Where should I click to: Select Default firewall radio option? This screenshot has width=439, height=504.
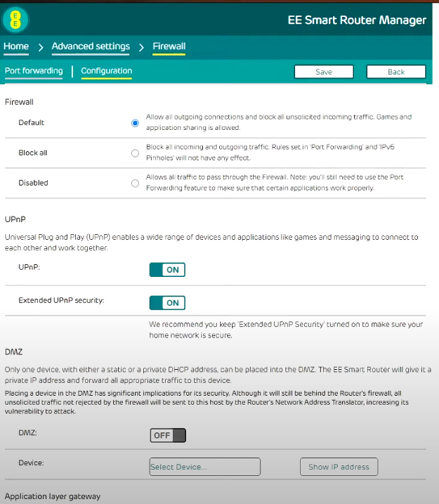[135, 123]
